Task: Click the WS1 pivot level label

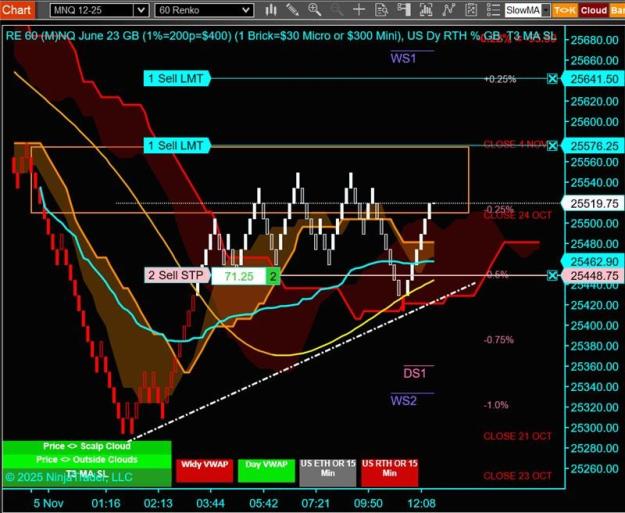Action: (x=403, y=59)
